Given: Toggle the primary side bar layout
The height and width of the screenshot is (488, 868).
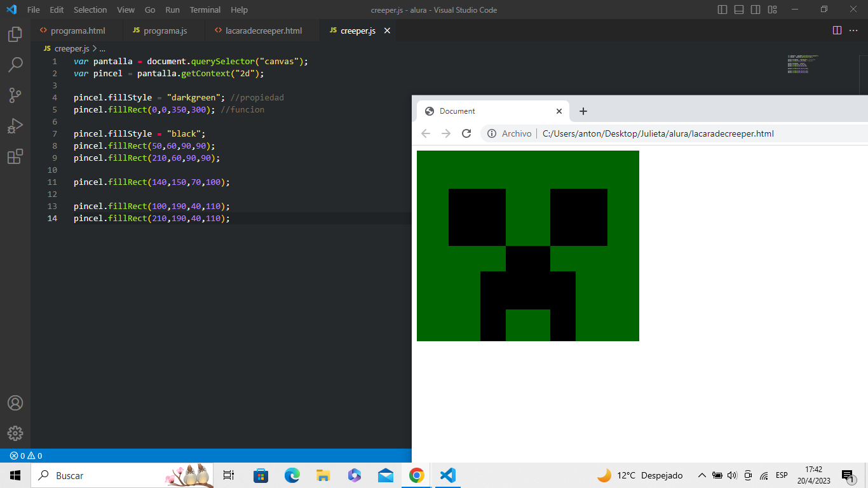Looking at the screenshot, I should point(722,10).
